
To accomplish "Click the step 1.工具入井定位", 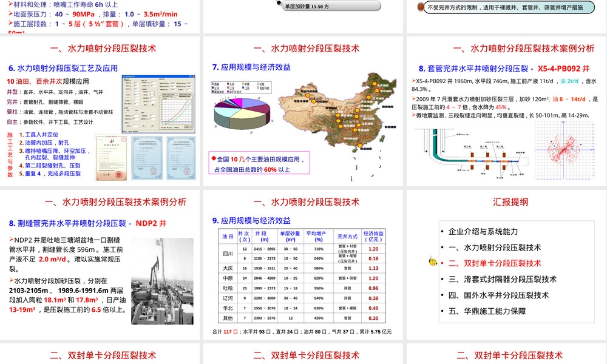I will click(x=39, y=135).
